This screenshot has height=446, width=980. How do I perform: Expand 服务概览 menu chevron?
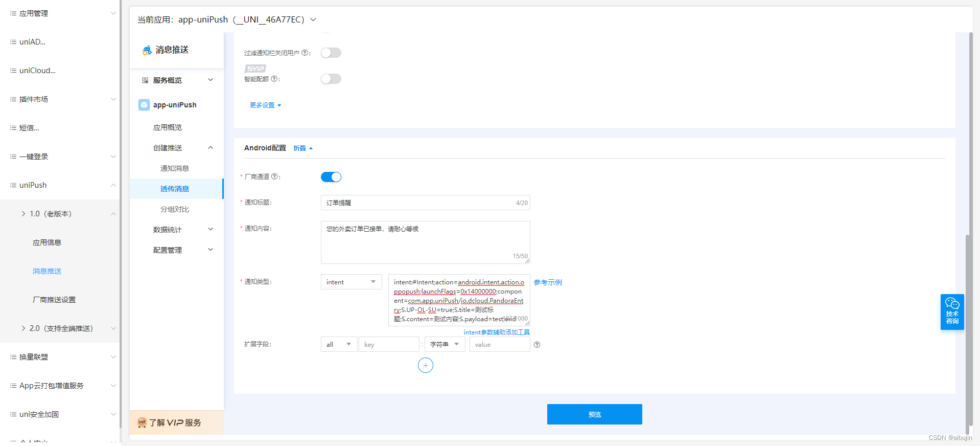pyautogui.click(x=211, y=80)
